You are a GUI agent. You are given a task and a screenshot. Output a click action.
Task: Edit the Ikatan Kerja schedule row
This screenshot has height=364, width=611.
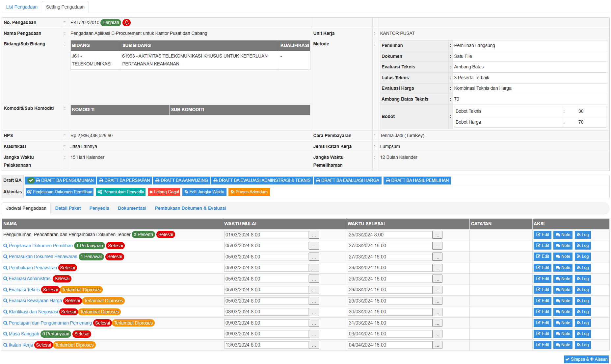pyautogui.click(x=542, y=345)
